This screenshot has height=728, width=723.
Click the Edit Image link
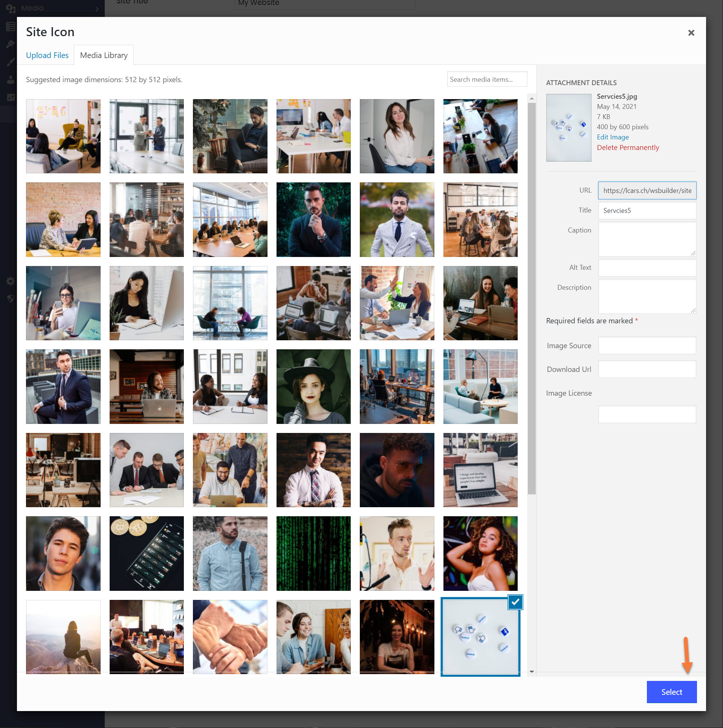612,137
